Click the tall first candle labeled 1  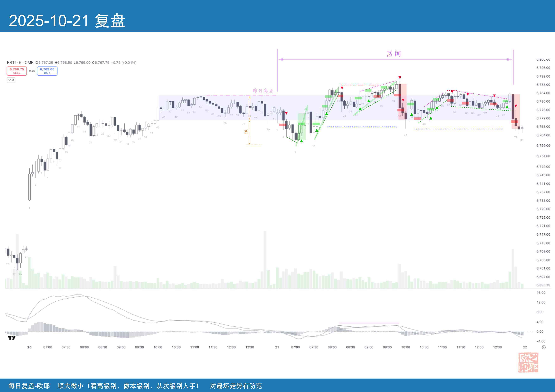pos(29,187)
